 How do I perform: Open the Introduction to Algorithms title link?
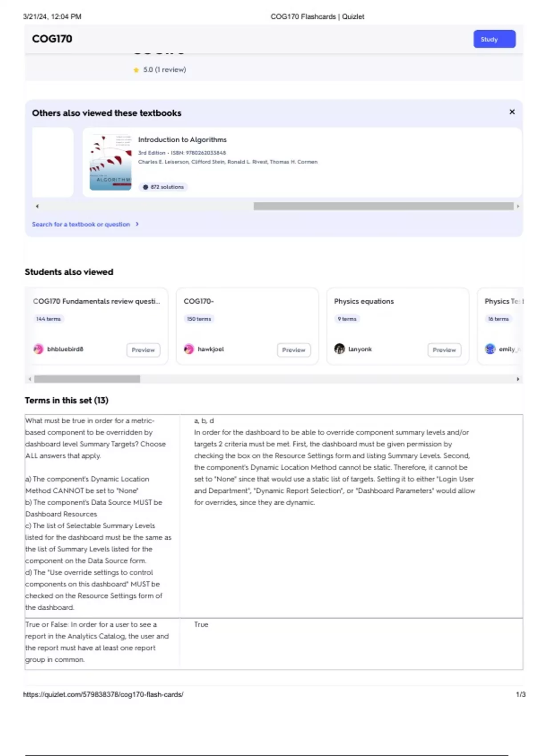point(182,140)
